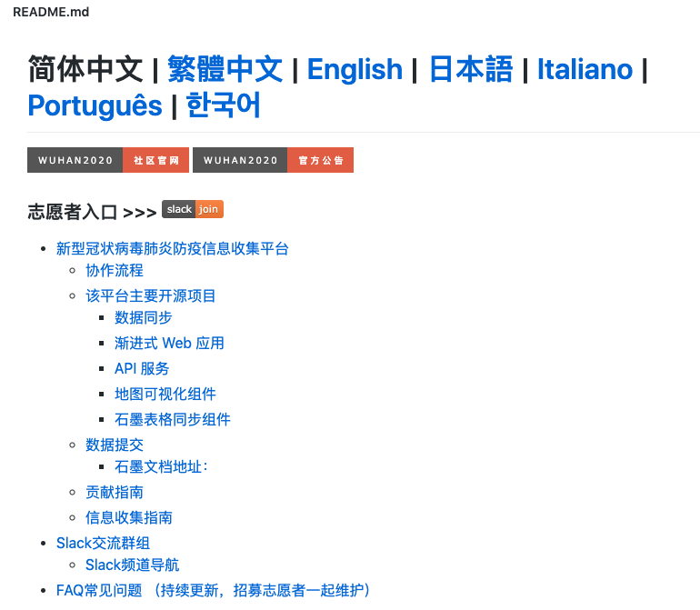Open the 日本語 language link
Image resolution: width=700 pixels, height=610 pixels.
471,69
